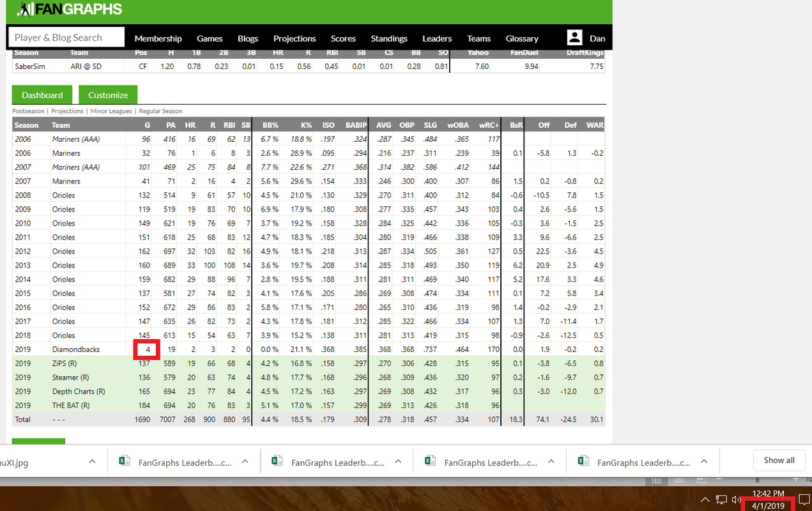
Task: Open the 2006 Mariners (AAA) team link
Action: click(76, 139)
